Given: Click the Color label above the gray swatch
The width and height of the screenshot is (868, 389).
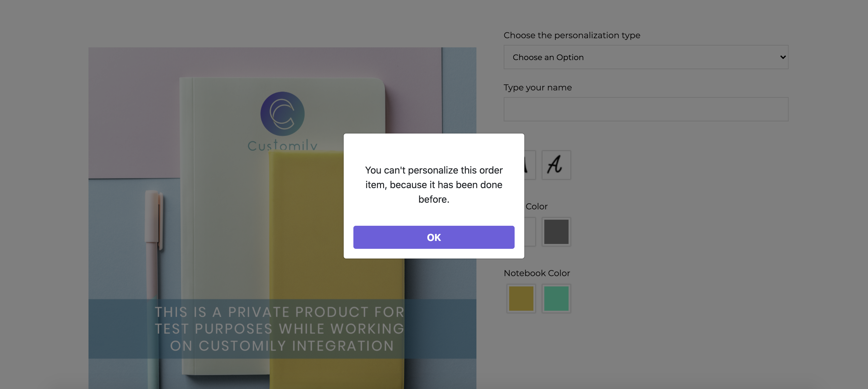Looking at the screenshot, I should (x=536, y=206).
